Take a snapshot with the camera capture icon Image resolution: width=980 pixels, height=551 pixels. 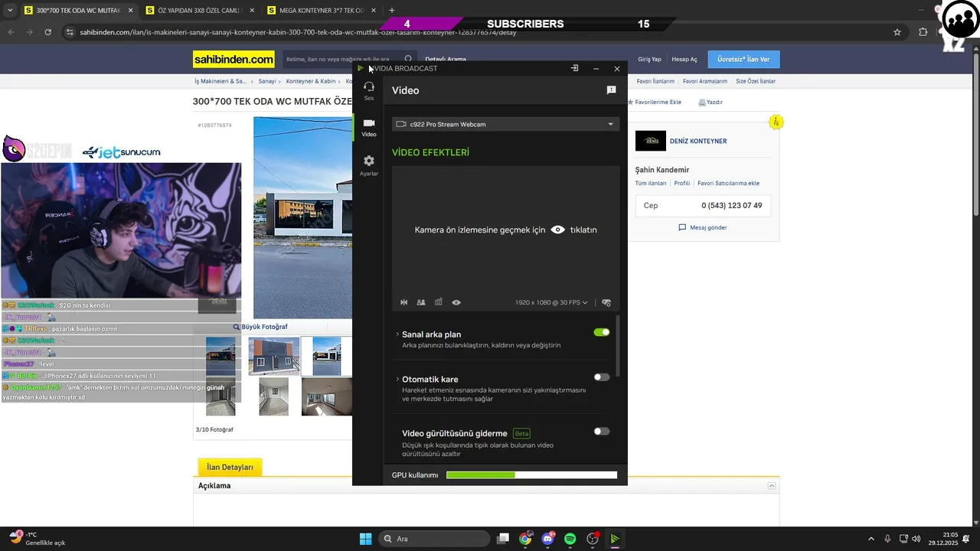tap(439, 302)
